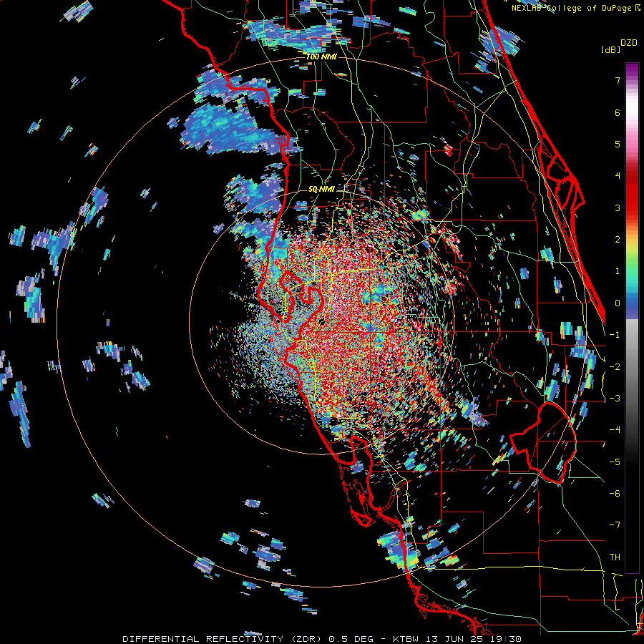Click the -3 value on color scale
644x644 pixels.
tap(615, 399)
